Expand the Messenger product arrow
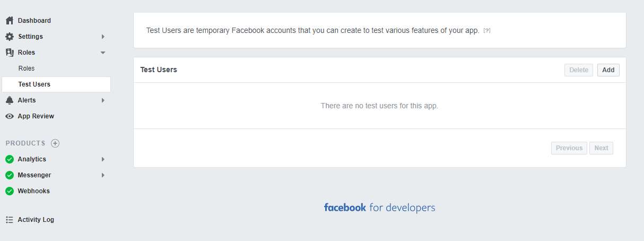644x241 pixels. tap(103, 175)
